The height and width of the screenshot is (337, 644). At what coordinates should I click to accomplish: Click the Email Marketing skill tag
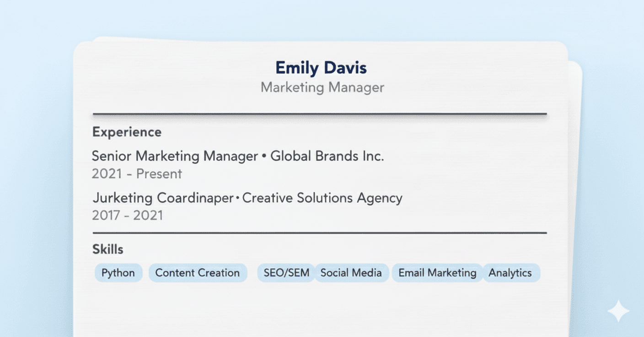click(437, 273)
